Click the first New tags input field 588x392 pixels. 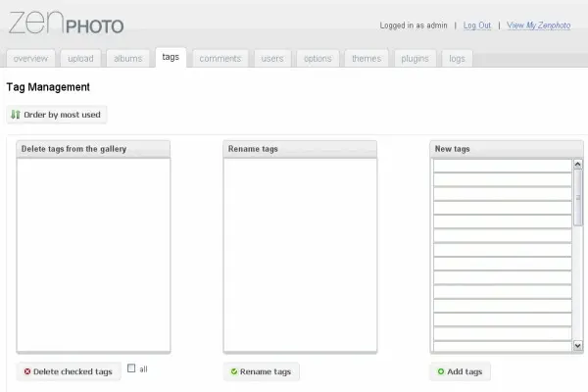point(502,166)
